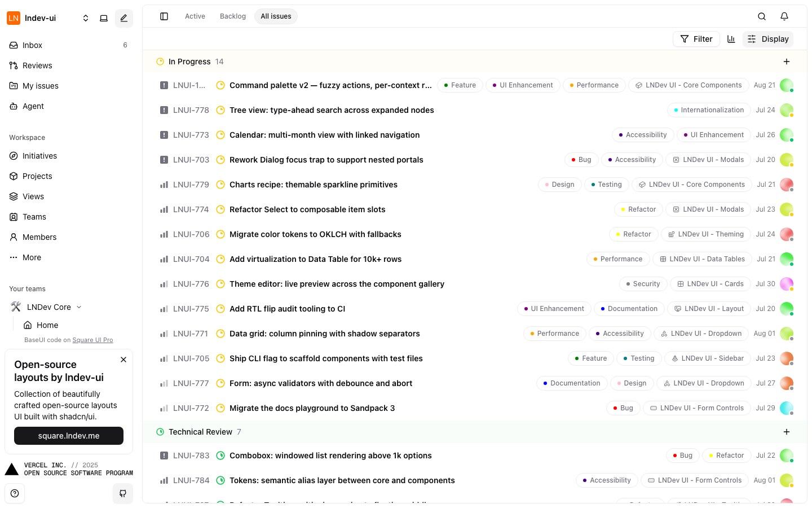Screen dimensions: 812x508
Task: Select the All issues tab
Action: [x=276, y=16]
